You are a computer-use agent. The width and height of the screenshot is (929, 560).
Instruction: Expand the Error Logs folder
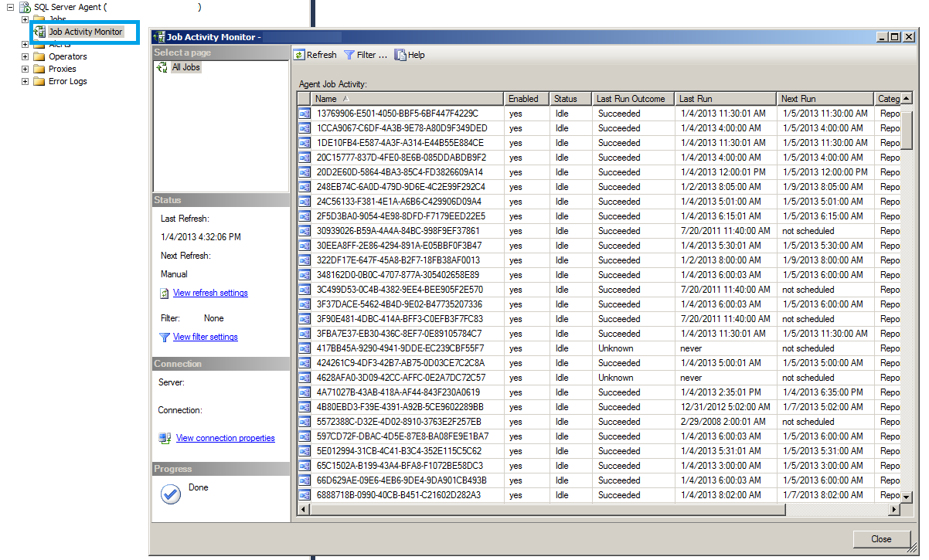(x=25, y=81)
